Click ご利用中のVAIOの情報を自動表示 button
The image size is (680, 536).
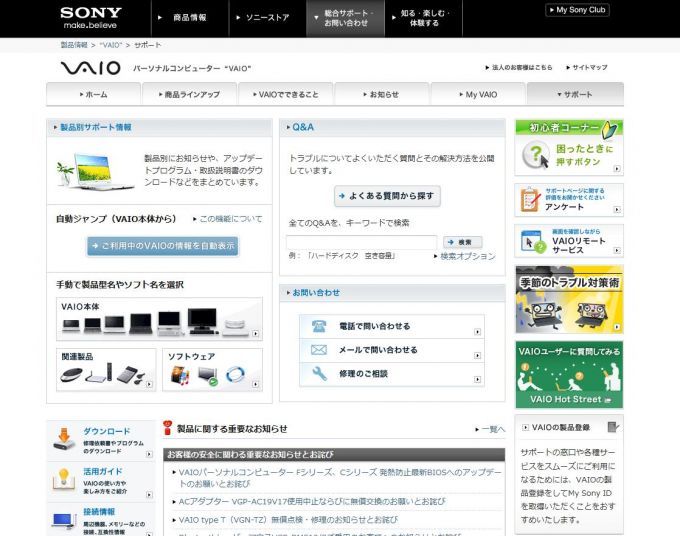pos(163,246)
